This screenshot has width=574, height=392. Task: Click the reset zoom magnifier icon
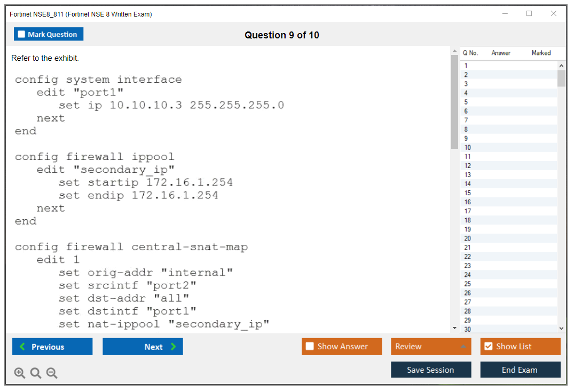[x=36, y=373]
